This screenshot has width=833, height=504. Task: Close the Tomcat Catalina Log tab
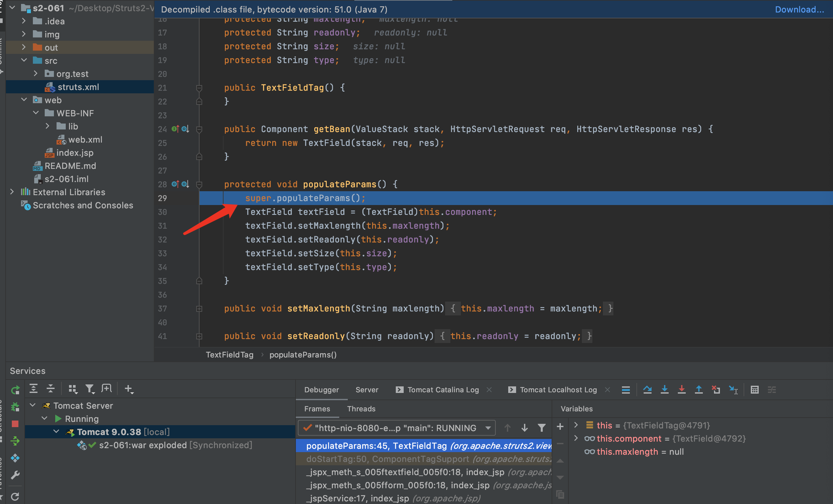point(489,390)
